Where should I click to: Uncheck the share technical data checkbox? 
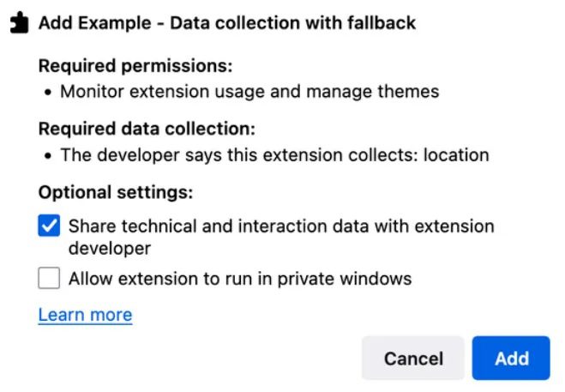click(x=50, y=227)
